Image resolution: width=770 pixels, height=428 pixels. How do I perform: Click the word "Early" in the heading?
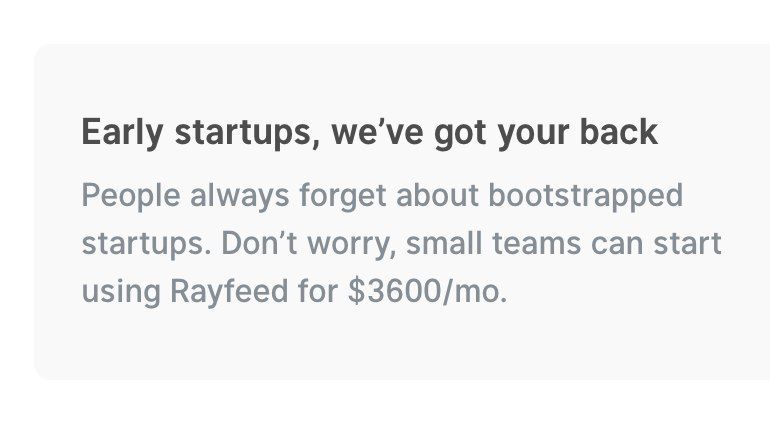tap(122, 133)
